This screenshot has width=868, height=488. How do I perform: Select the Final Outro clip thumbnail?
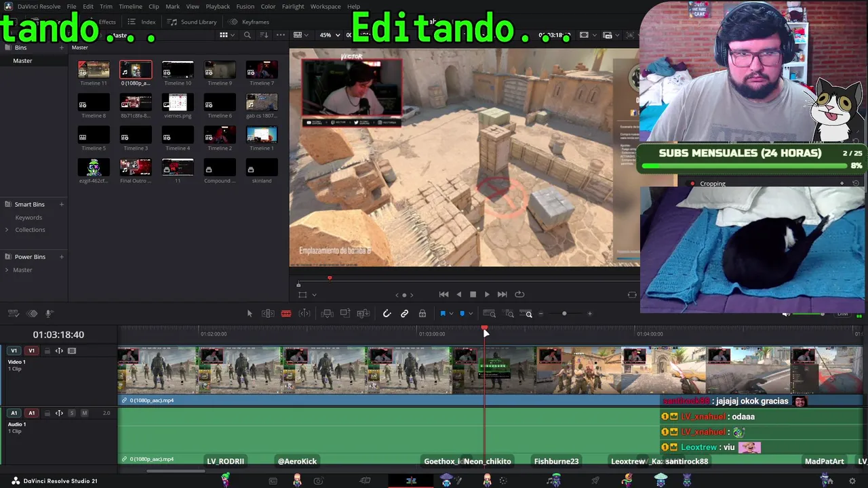[x=136, y=167]
